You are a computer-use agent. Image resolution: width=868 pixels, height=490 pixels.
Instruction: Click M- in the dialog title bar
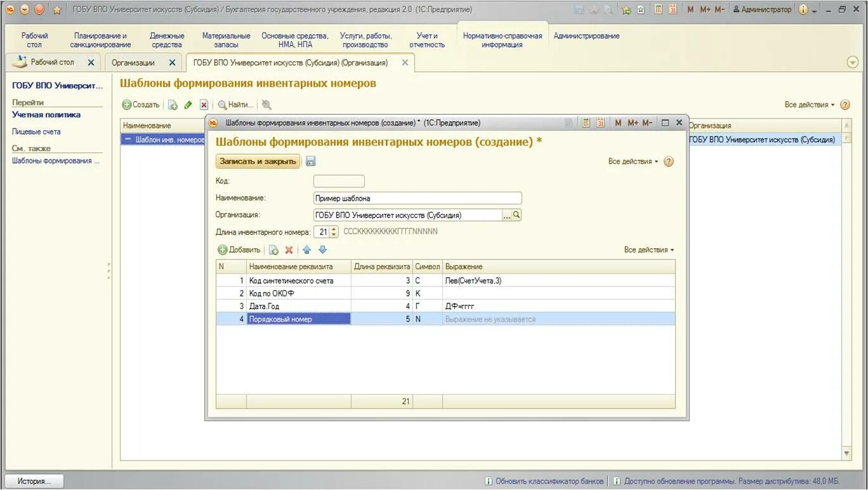pos(647,122)
